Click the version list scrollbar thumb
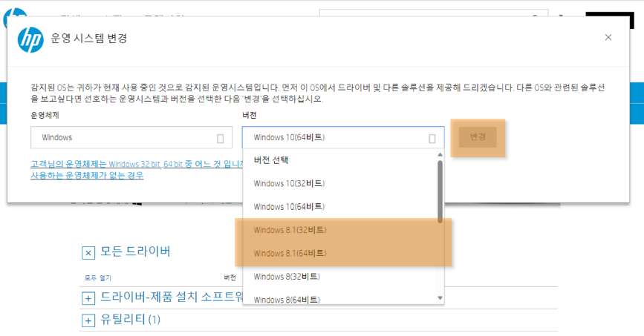The image size is (644, 336). [x=440, y=191]
